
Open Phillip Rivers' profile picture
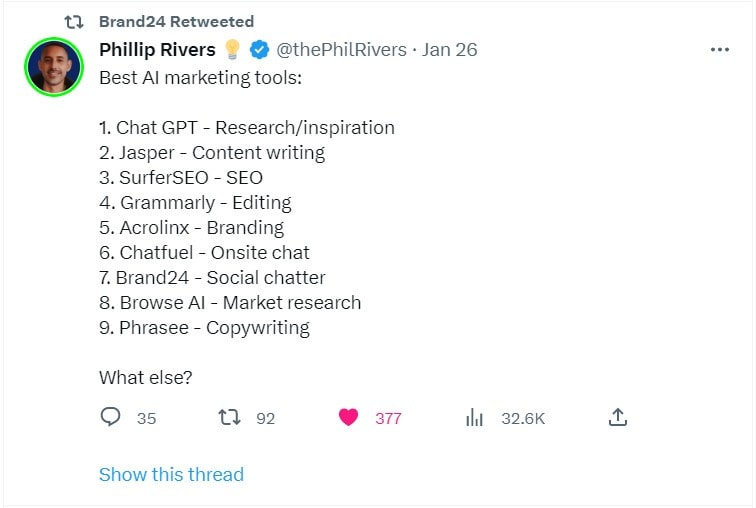tap(54, 67)
